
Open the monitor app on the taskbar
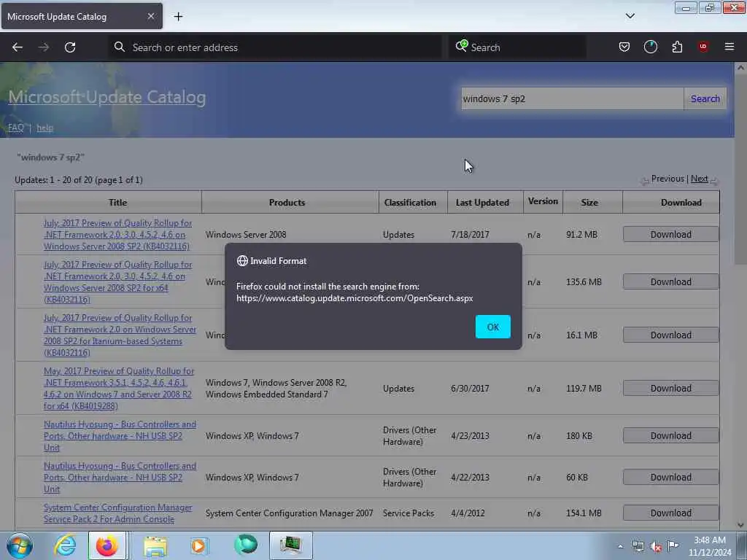(290, 545)
